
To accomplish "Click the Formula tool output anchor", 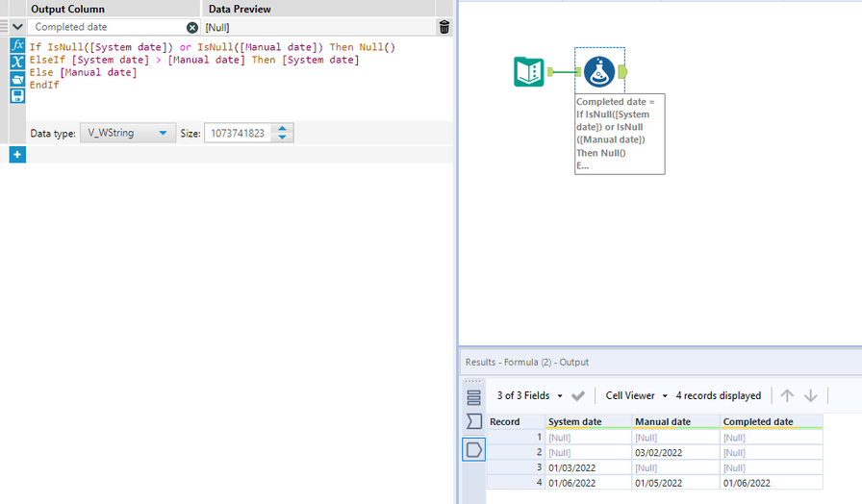I will 622,71.
